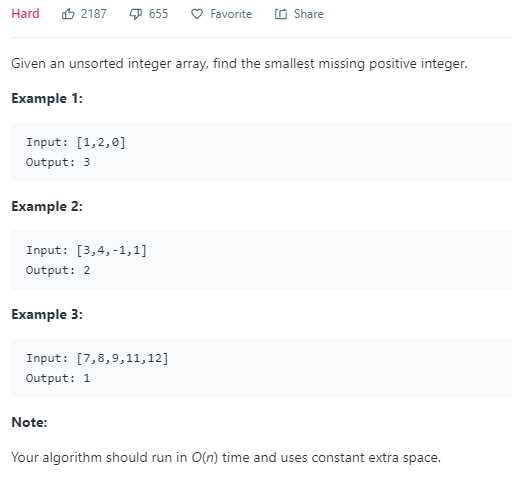This screenshot has height=488, width=512.
Task: Click the thumbs-down dislike icon
Action: click(136, 14)
